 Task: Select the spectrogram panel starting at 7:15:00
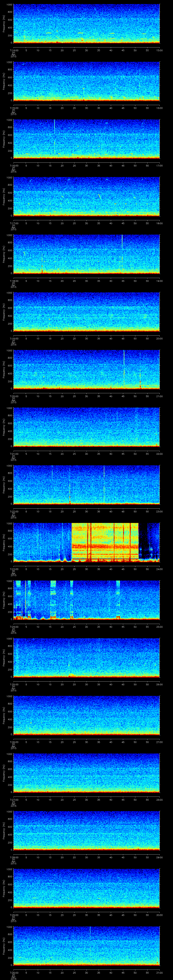(86, 81)
